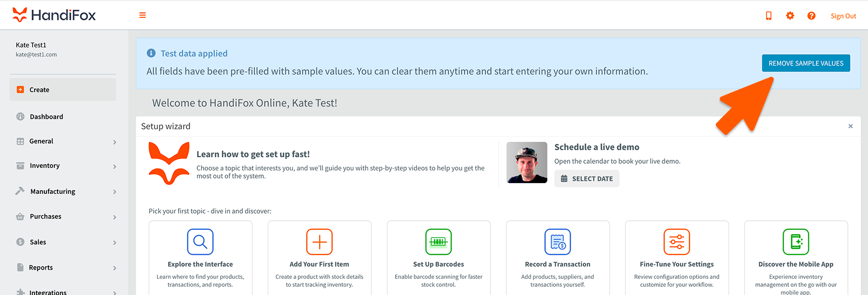Viewport: 868px width, 295px height.
Task: Click the Sales dollar coin icon
Action: (20, 242)
